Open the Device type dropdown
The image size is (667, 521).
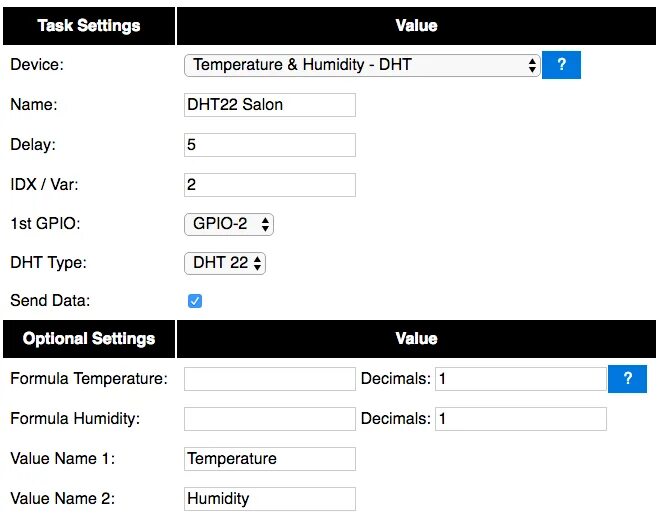362,65
